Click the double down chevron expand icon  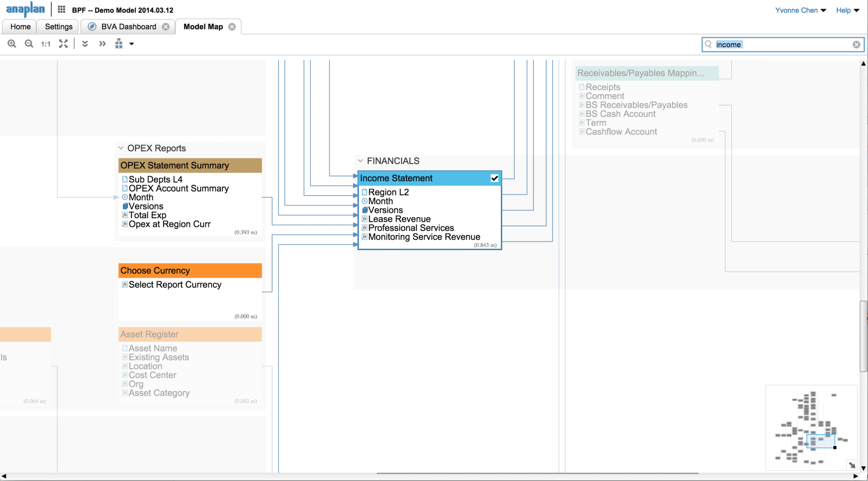(85, 44)
